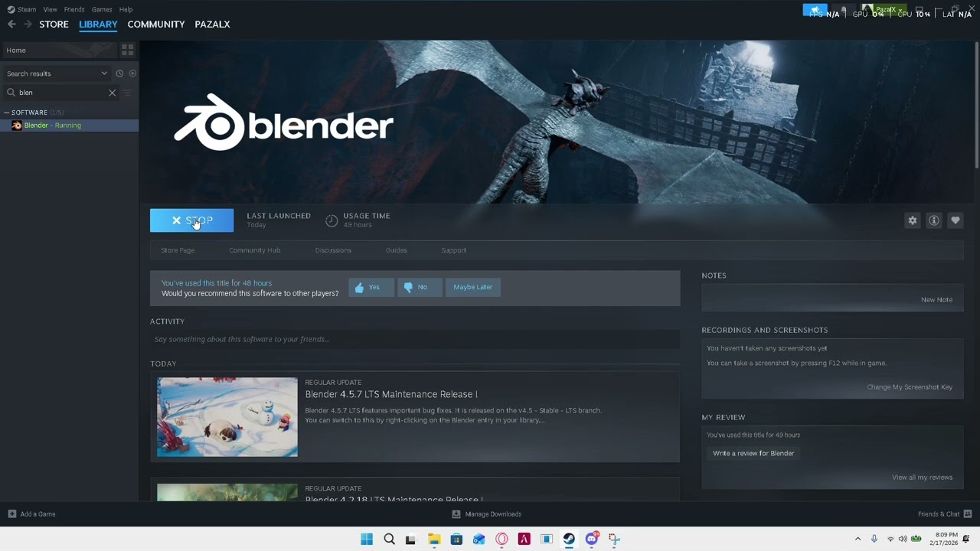Open the Help menu
The image size is (980, 551).
(x=126, y=9)
